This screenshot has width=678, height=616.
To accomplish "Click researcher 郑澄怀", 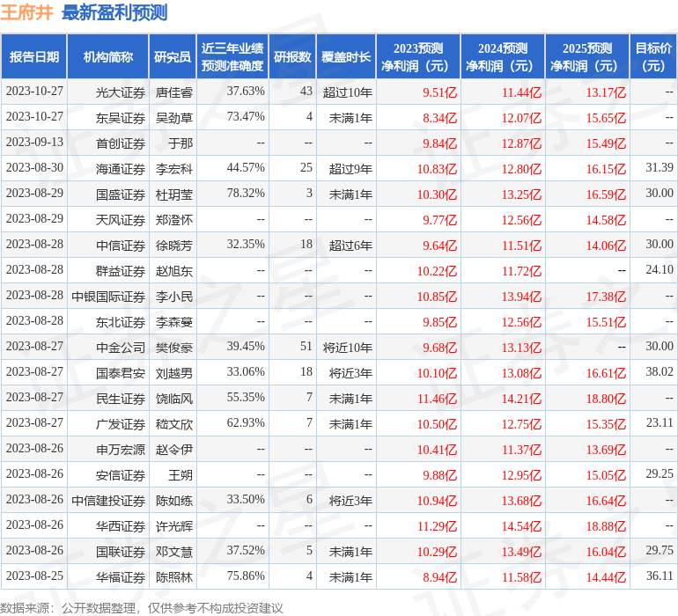I will coord(173,220).
